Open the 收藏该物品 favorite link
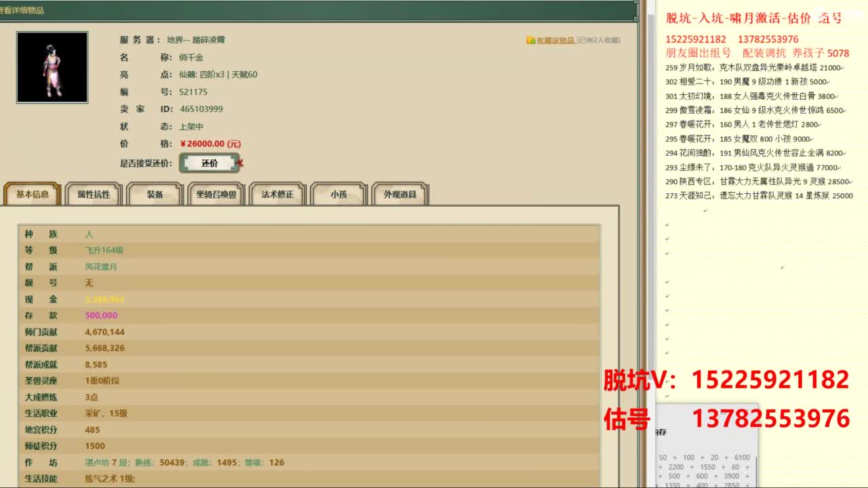This screenshot has height=488, width=868. tap(555, 41)
